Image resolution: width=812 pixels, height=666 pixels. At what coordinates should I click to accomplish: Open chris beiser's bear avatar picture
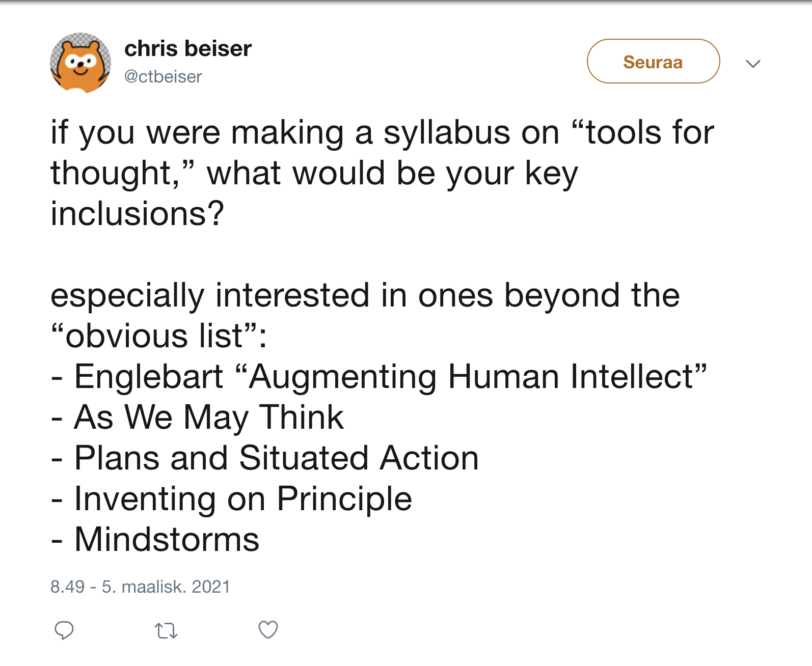point(80,63)
